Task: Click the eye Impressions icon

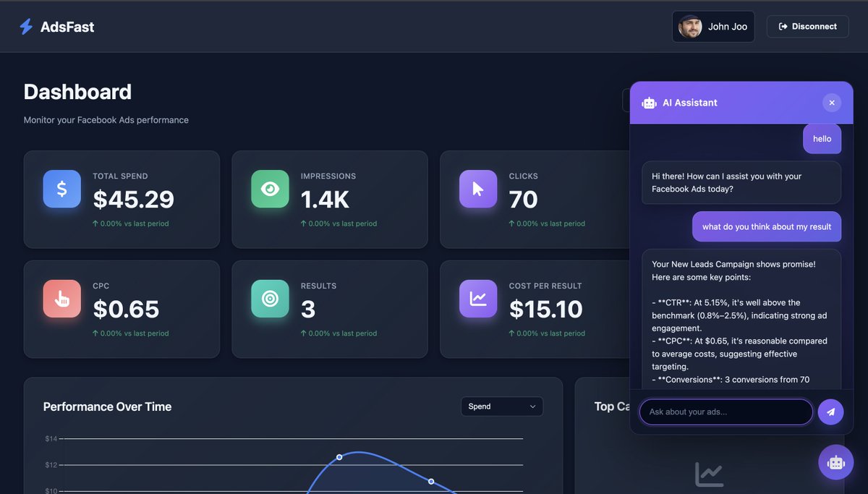Action: (x=270, y=189)
